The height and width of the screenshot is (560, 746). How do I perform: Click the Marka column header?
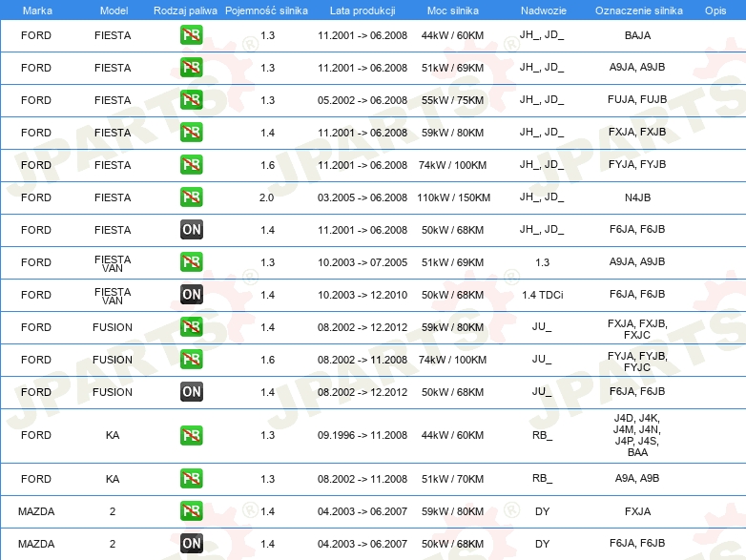click(37, 10)
